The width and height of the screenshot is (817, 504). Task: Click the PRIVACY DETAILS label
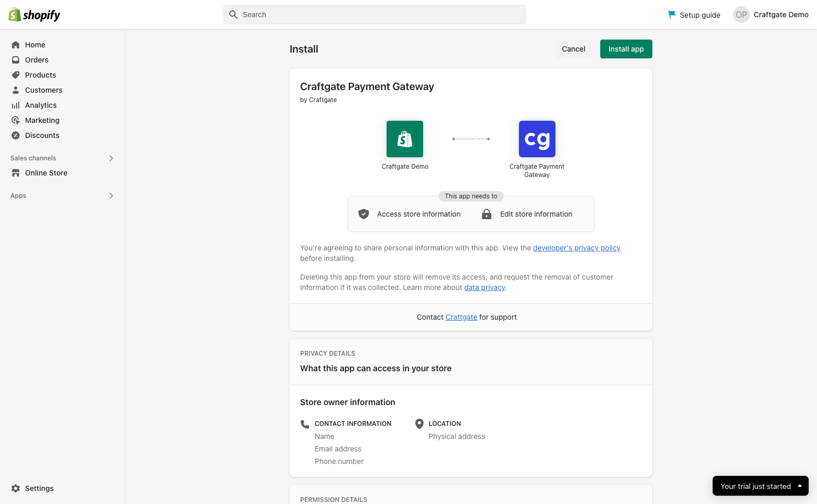[x=328, y=354]
